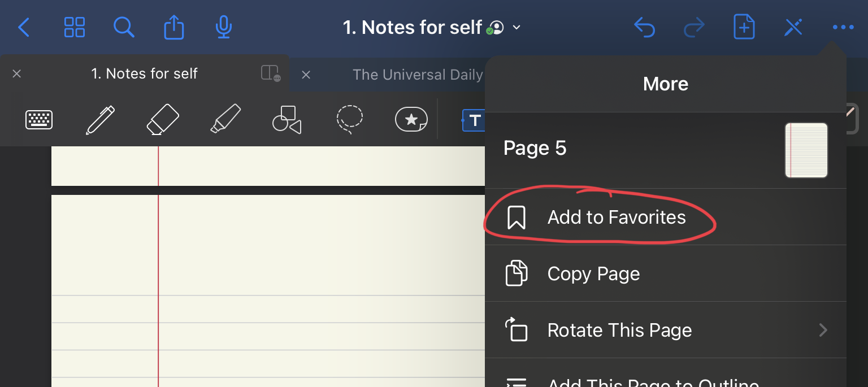Image resolution: width=868 pixels, height=387 pixels.
Task: Expand the notebook title dropdown chevron
Action: click(517, 27)
